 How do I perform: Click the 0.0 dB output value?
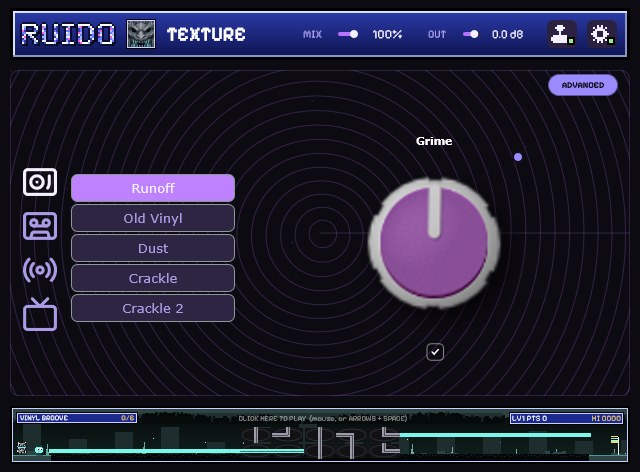point(507,34)
